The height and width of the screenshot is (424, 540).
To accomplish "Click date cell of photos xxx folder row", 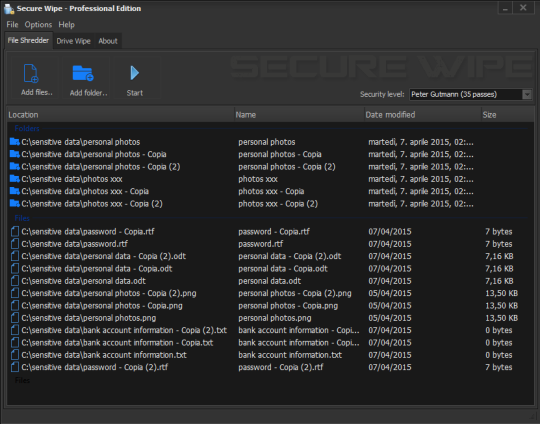I will point(420,179).
